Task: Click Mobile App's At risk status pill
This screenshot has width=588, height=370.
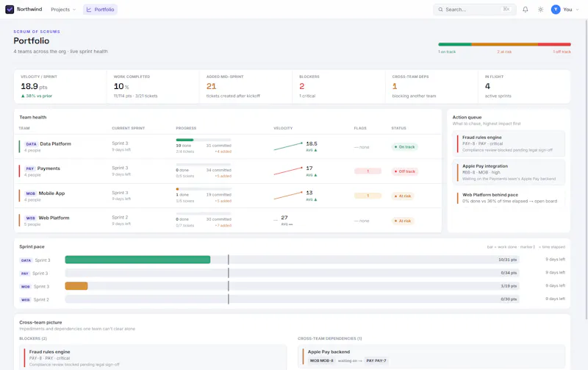Action: click(x=402, y=196)
